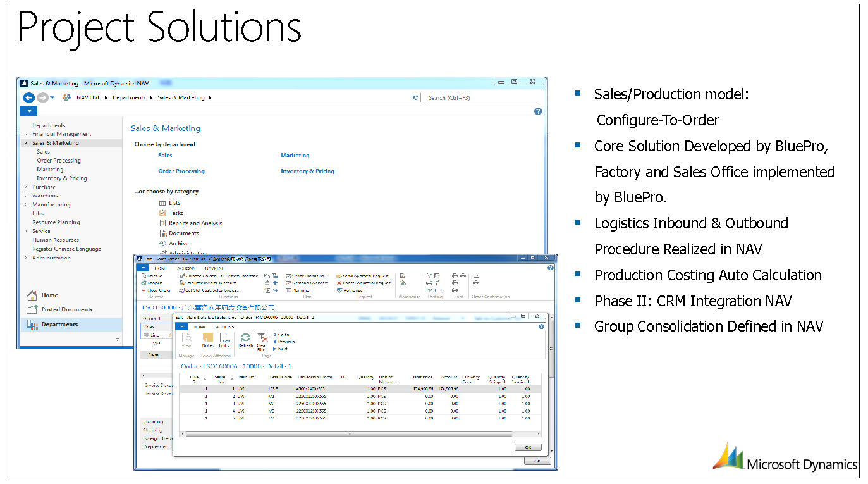Click the Search input field

coord(482,98)
